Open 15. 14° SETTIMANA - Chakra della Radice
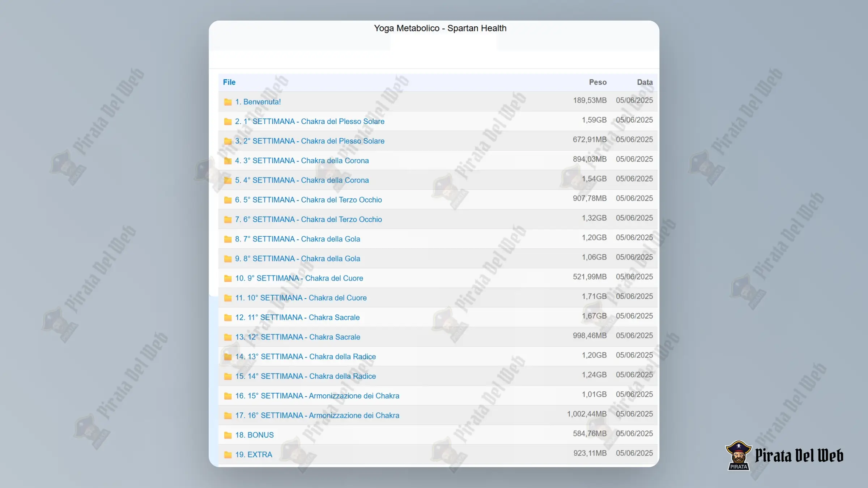The height and width of the screenshot is (488, 868). tap(306, 376)
